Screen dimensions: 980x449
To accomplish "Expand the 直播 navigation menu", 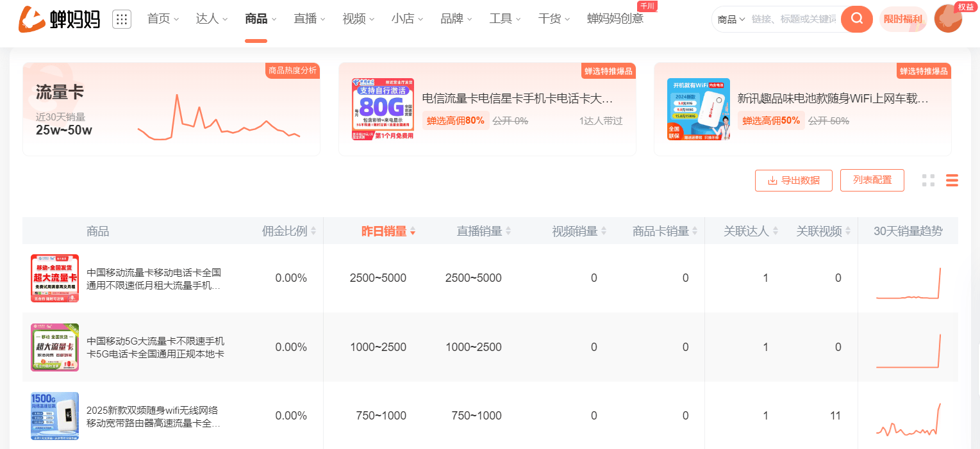I will pos(310,19).
